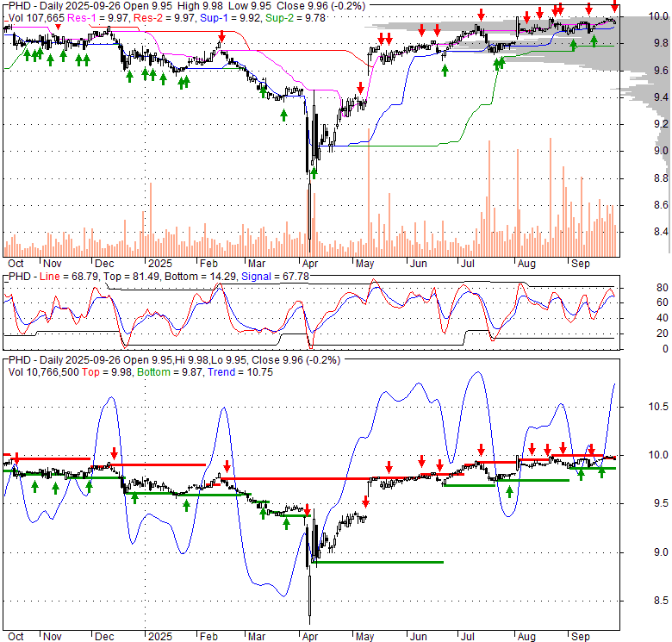Click "Jun" on the upper chart's date axis

coord(419,264)
